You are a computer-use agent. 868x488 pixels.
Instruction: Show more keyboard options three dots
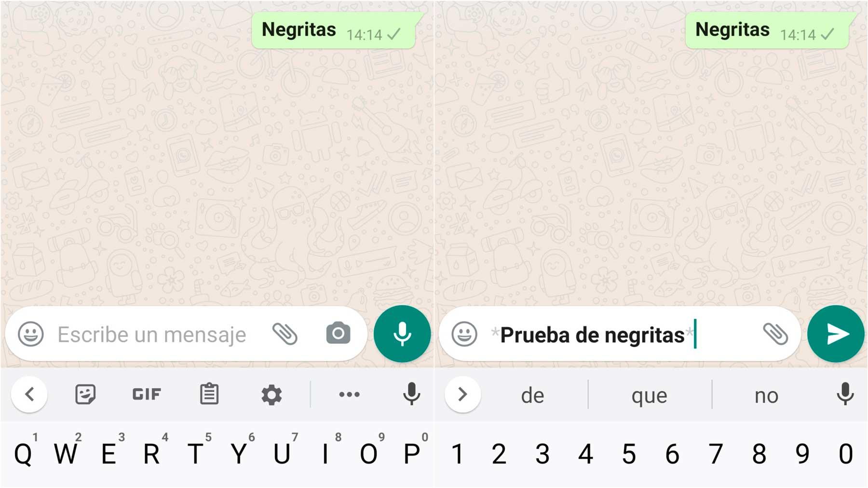(x=349, y=394)
